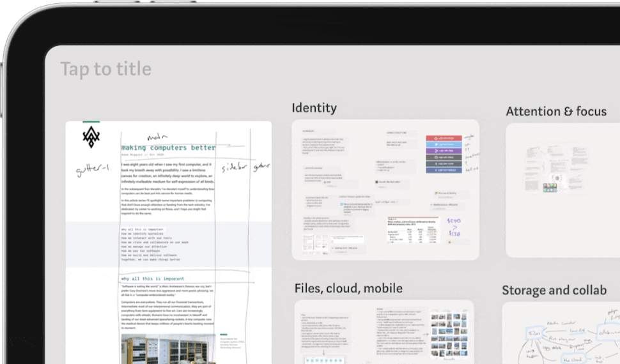The height and width of the screenshot is (364, 620).
Task: Click the dark blue Facebook login button
Action: click(x=444, y=170)
